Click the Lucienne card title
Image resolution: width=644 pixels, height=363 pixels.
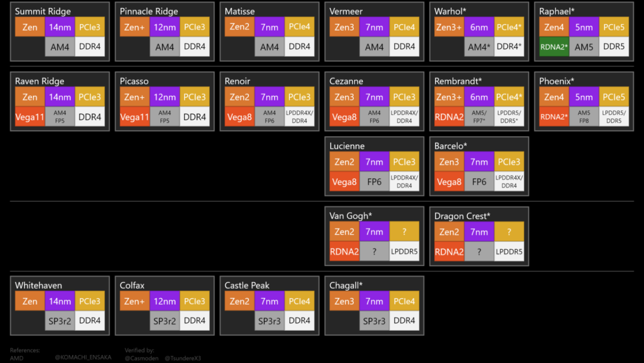click(x=347, y=146)
